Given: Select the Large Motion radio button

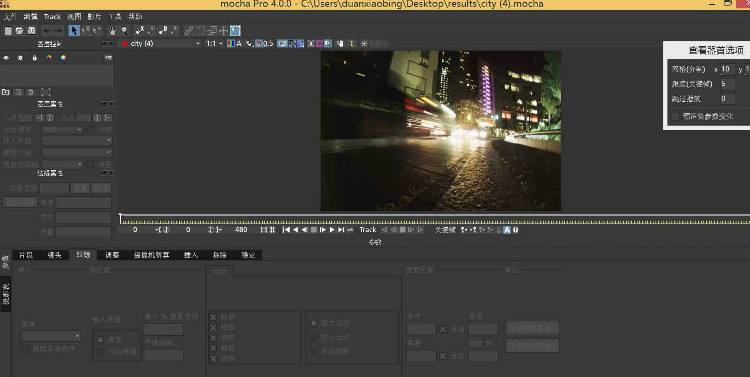Looking at the screenshot, I should pyautogui.click(x=314, y=323).
